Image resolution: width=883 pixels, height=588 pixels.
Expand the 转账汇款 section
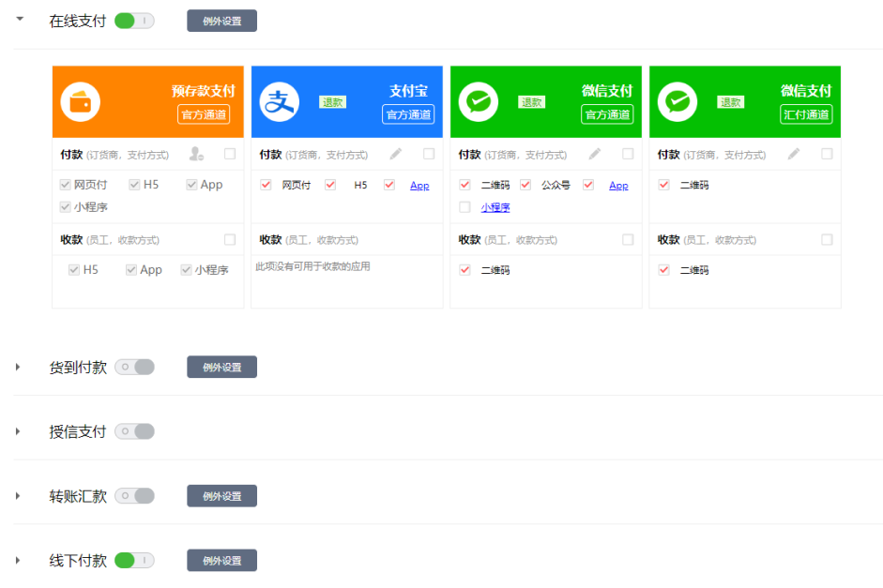coord(15,495)
